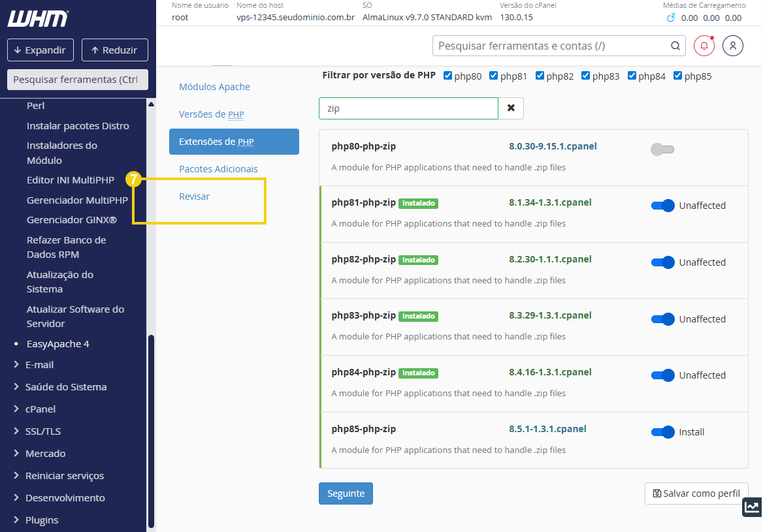This screenshot has height=532, width=763.
Task: Click the Salvar como perfil button
Action: coord(696,493)
